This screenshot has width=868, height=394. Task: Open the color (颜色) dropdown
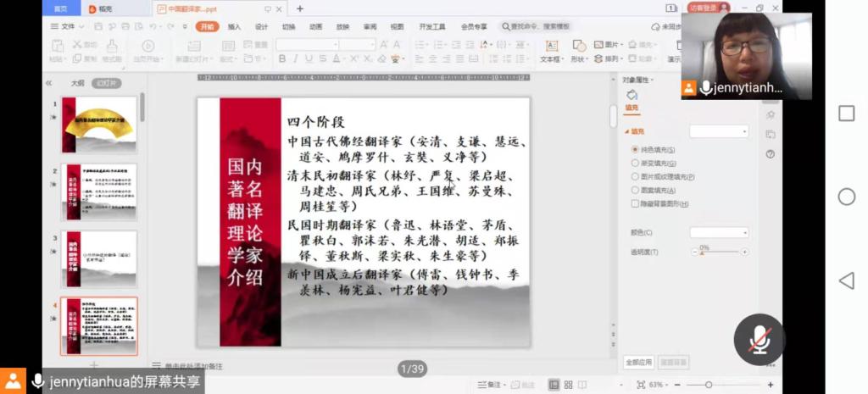tap(719, 232)
